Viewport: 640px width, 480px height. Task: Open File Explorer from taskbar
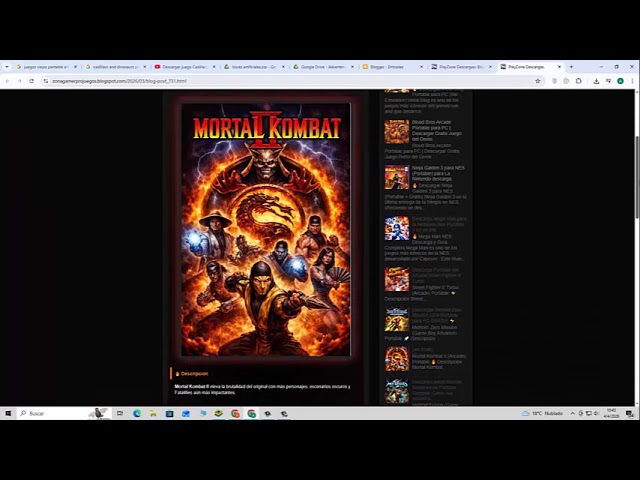tap(153, 413)
